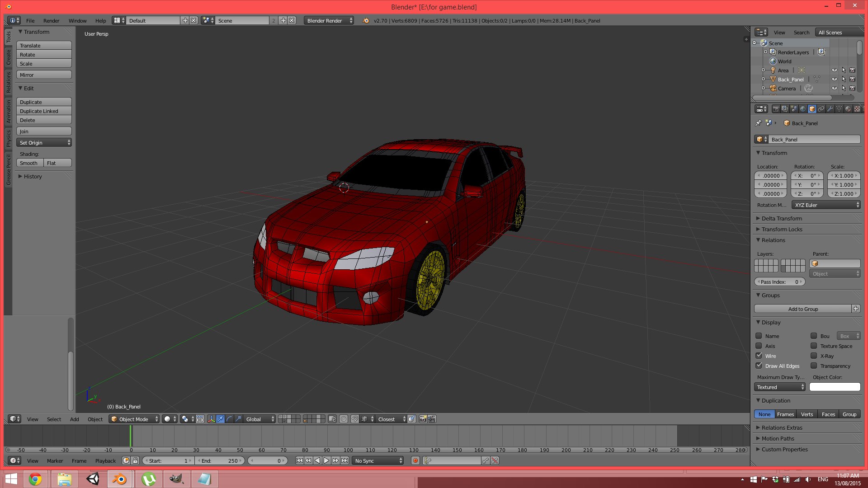Viewport: 868px width, 488px height.
Task: Click the OpenGL render image camera icon
Action: 423,419
